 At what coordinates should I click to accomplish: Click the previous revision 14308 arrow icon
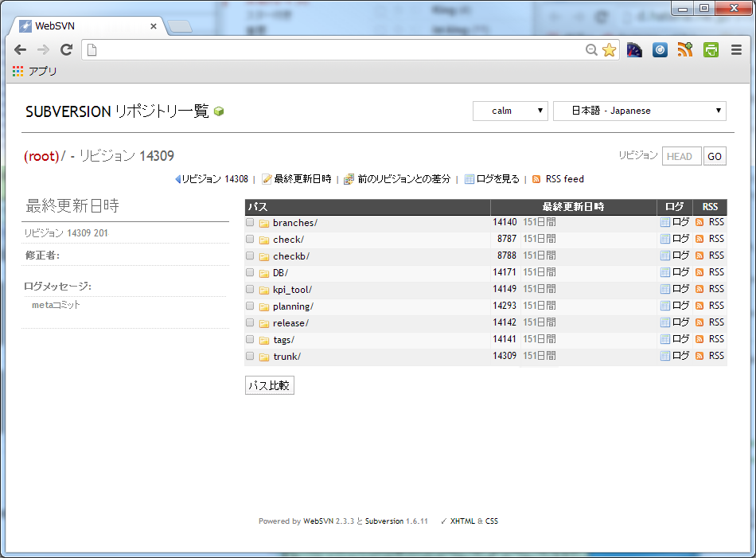(x=178, y=179)
